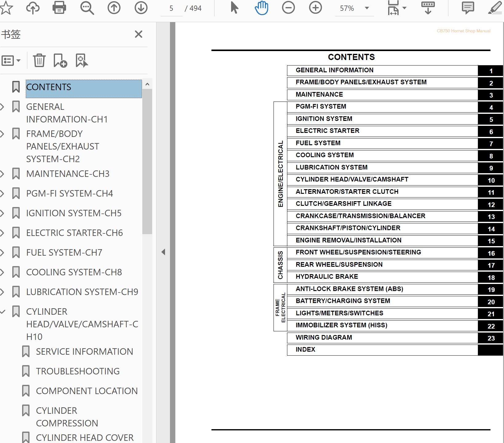Open the CYLINDER COMPRESSION sub-bookmark
Viewport: 504px width, 443px height.
67,417
